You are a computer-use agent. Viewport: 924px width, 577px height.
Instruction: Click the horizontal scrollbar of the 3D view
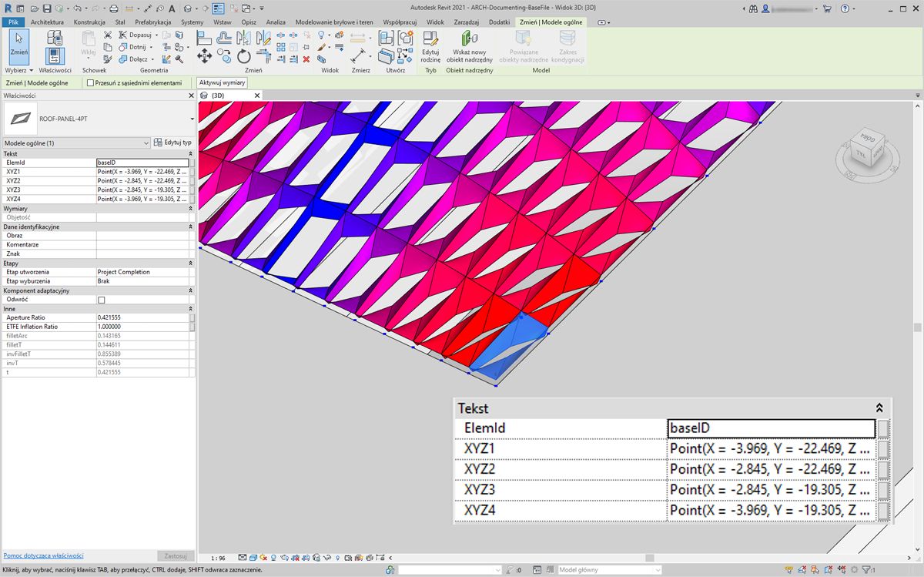tap(649, 558)
